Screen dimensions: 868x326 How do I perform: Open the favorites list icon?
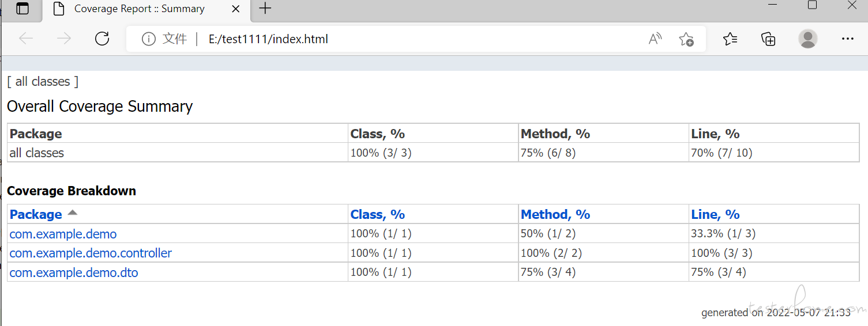[730, 39]
